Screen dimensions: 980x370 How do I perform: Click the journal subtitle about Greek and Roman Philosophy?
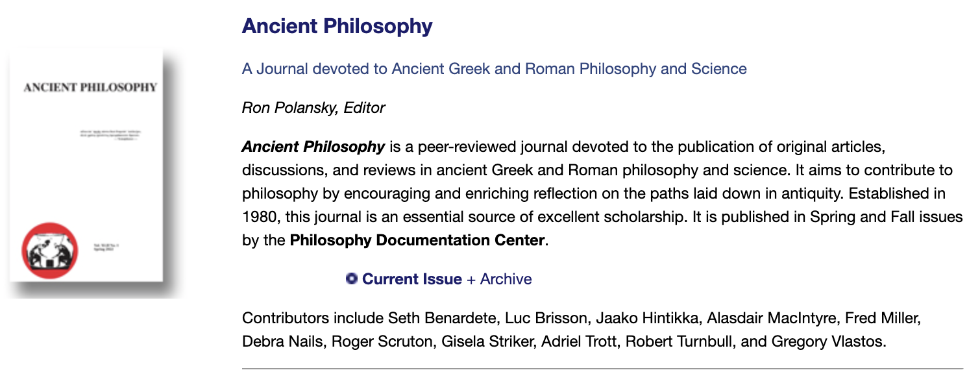click(494, 69)
